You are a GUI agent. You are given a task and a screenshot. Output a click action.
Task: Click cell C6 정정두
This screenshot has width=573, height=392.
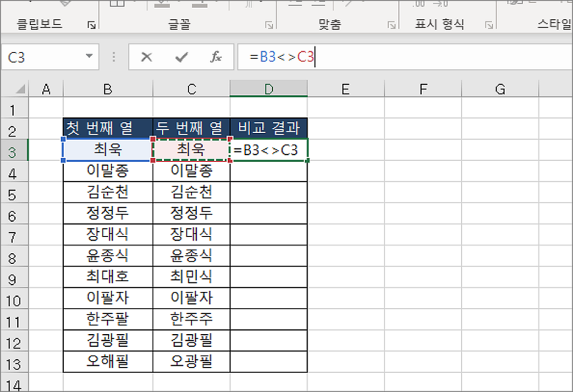click(x=192, y=213)
